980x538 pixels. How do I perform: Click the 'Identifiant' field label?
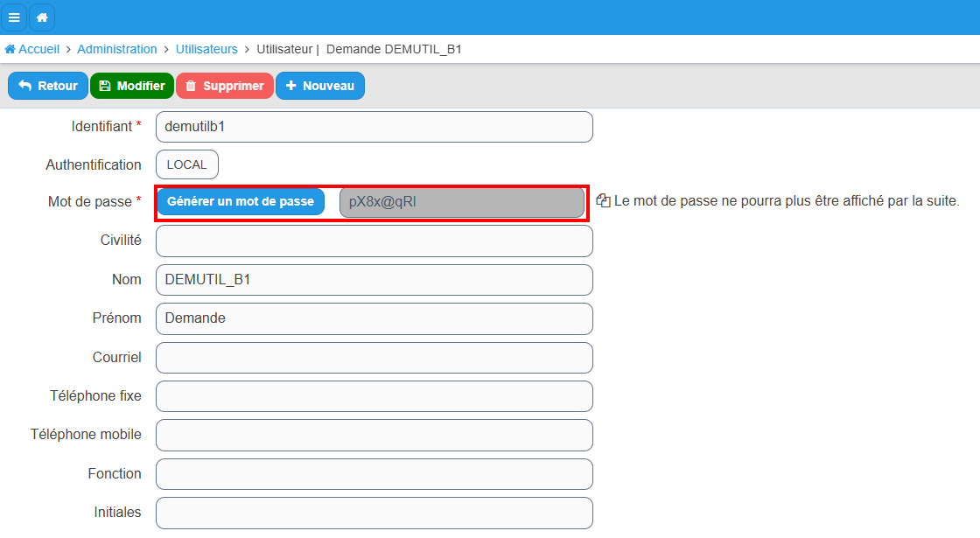(x=101, y=127)
